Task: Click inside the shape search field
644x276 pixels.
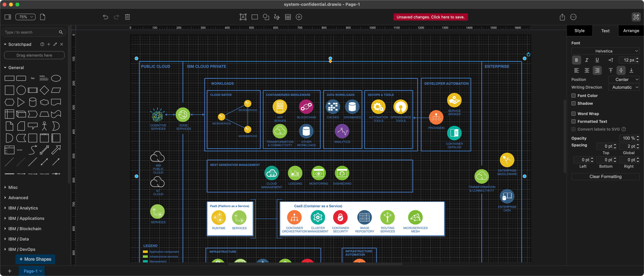Action: point(30,32)
